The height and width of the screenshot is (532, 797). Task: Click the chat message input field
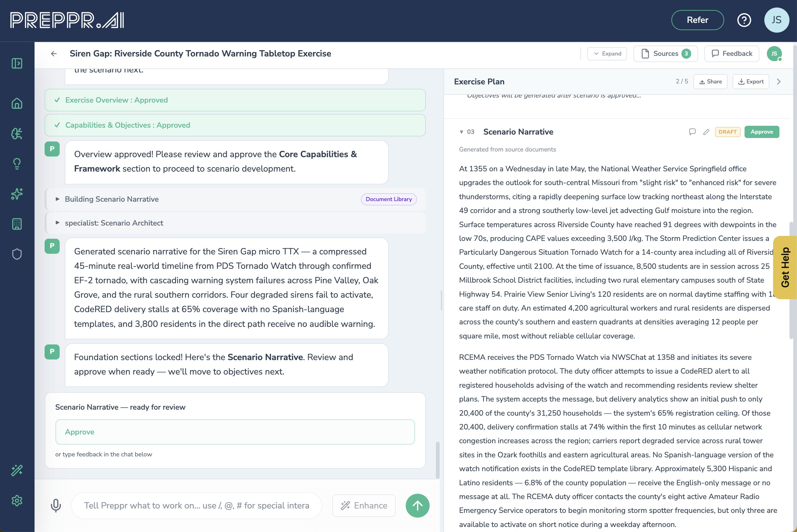click(x=196, y=506)
